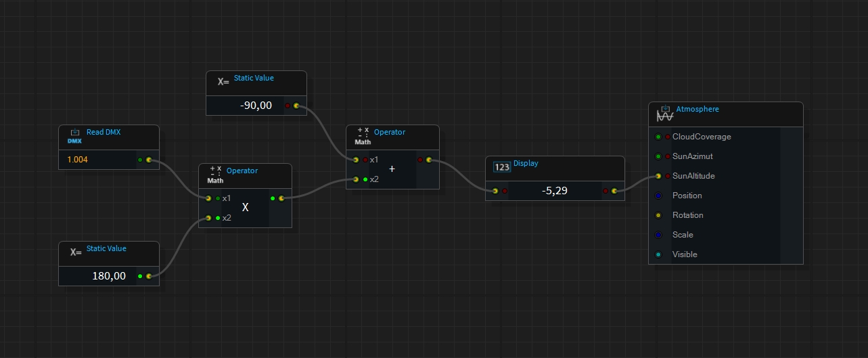The height and width of the screenshot is (358, 868).
Task: Click the yellow Rotation input pin
Action: [x=658, y=215]
